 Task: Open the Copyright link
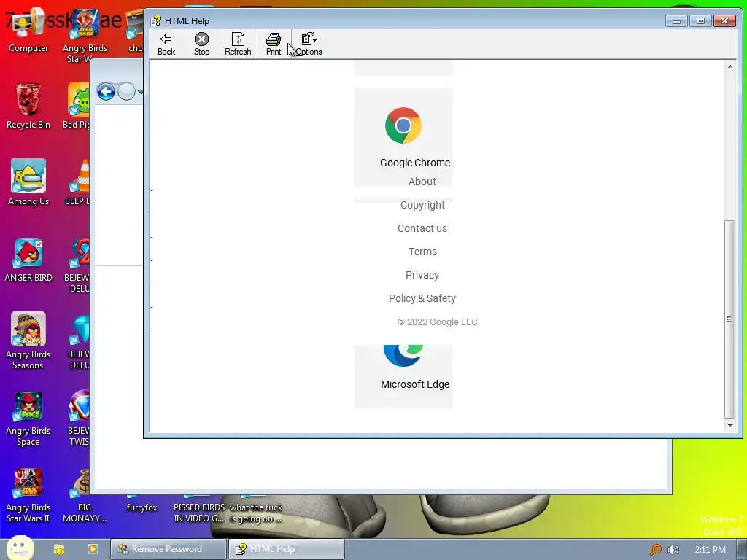pyautogui.click(x=422, y=205)
